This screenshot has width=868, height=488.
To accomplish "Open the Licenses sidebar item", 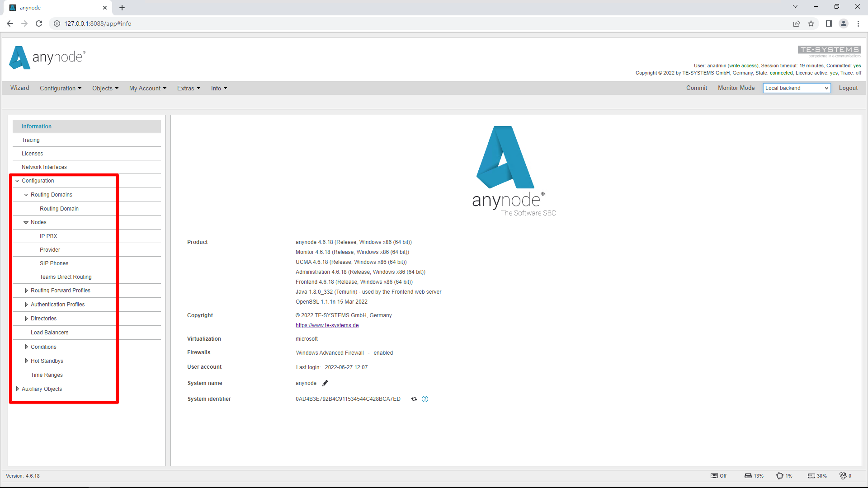I will (x=87, y=154).
